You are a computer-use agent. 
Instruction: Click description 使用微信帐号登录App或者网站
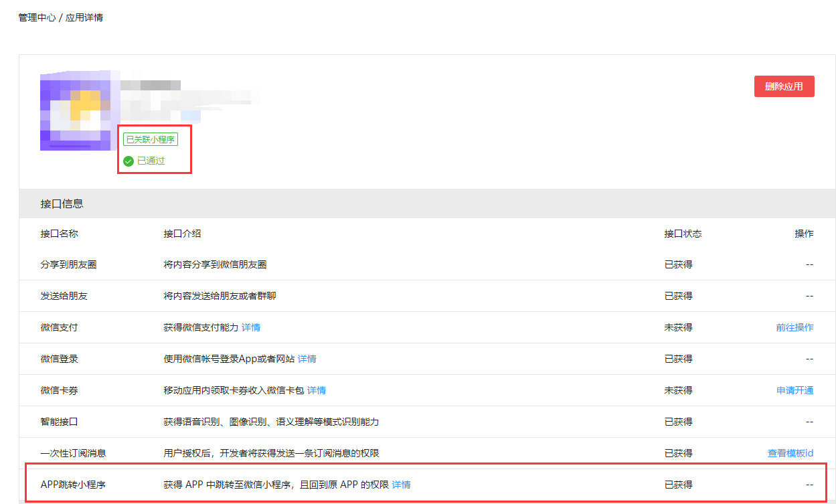(229, 359)
